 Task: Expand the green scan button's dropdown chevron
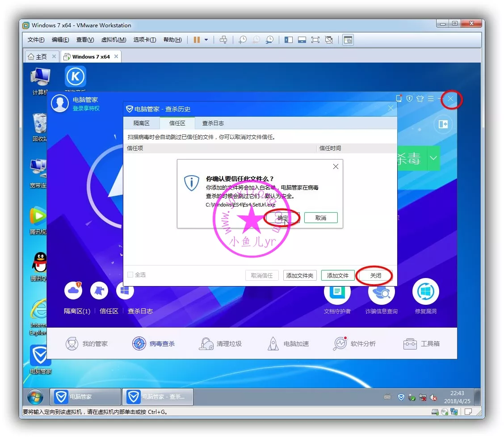[x=433, y=158]
